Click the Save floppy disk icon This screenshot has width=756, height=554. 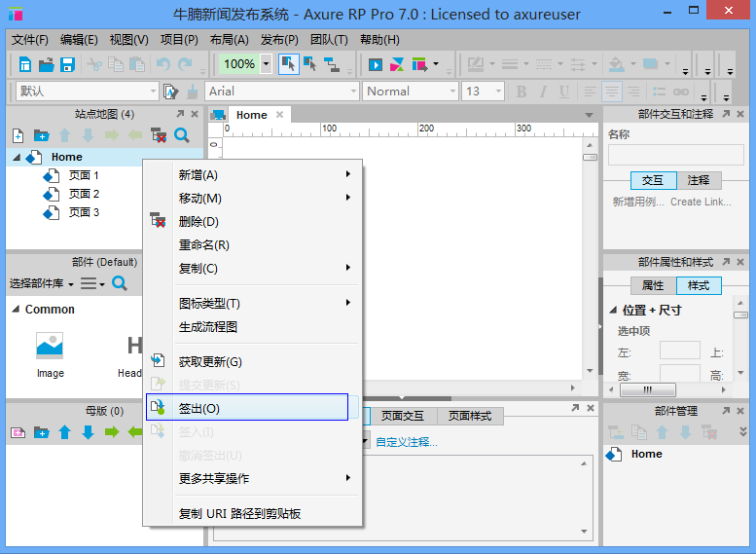tap(67, 64)
